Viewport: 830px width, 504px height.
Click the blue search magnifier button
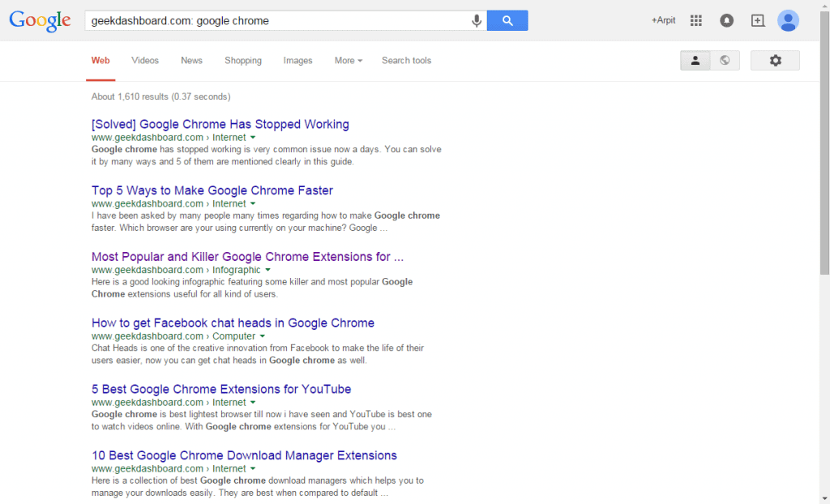(507, 20)
